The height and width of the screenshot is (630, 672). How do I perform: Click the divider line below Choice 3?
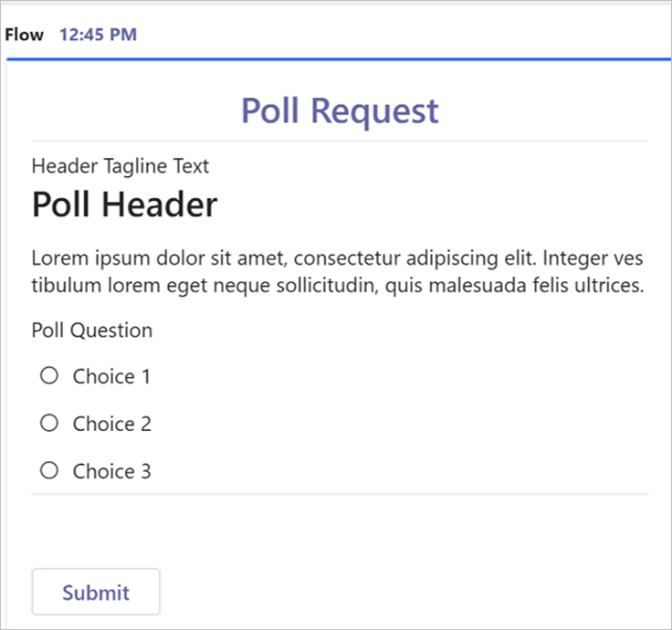coord(340,494)
